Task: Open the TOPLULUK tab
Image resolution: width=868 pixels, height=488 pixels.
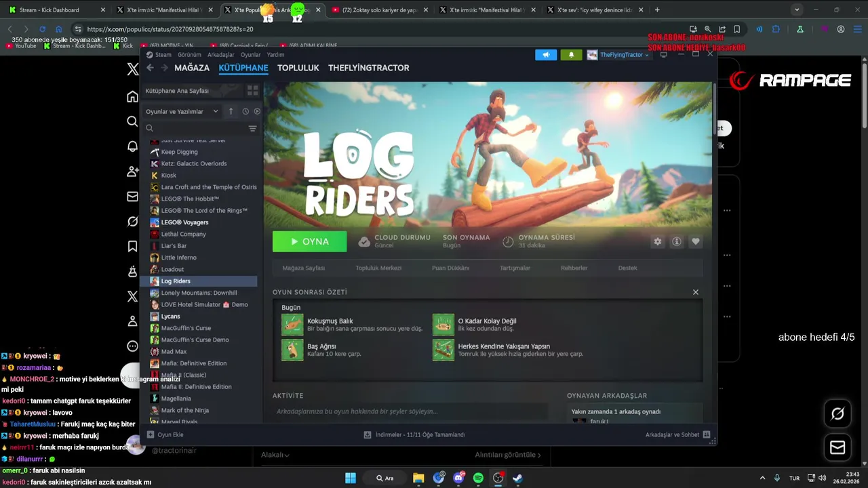Action: (298, 68)
